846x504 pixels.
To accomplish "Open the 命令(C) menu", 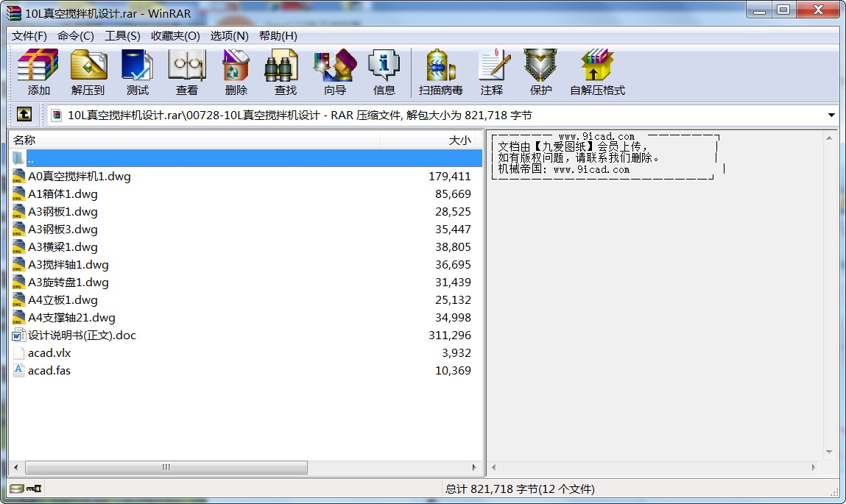I will (x=76, y=35).
